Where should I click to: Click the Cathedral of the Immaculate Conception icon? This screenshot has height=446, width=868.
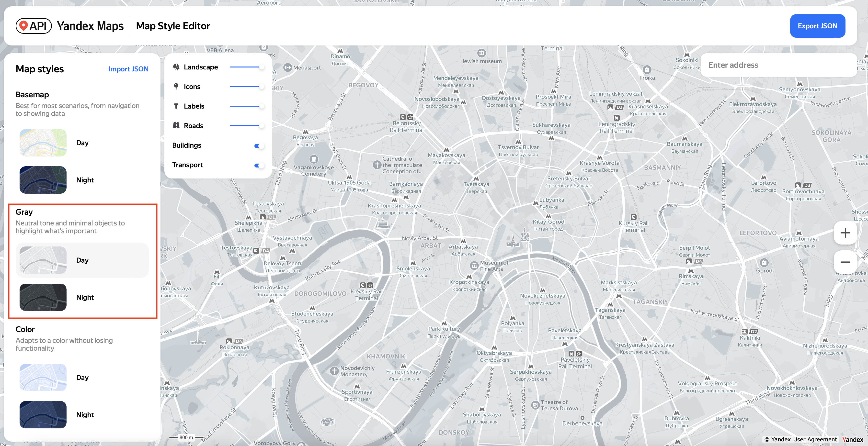[x=377, y=165]
